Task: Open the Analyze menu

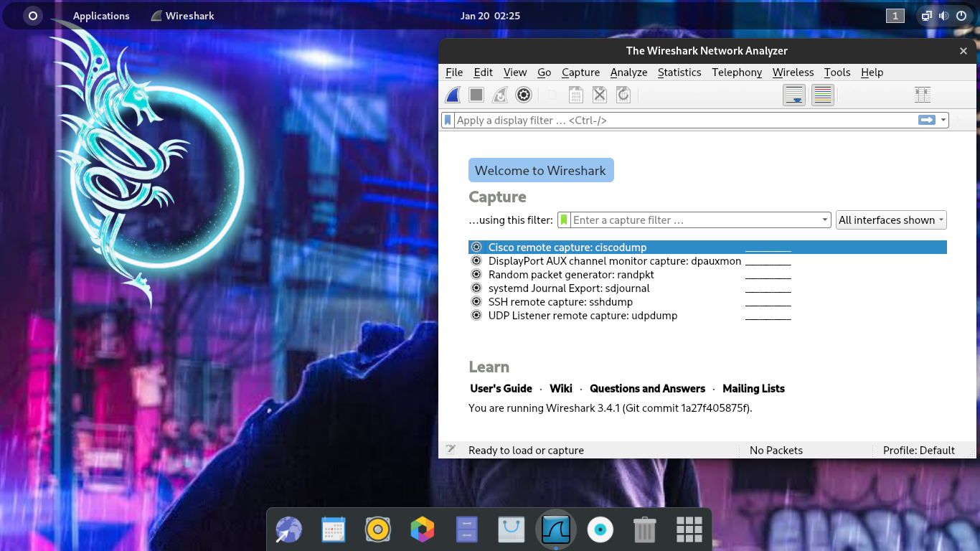Action: (629, 72)
